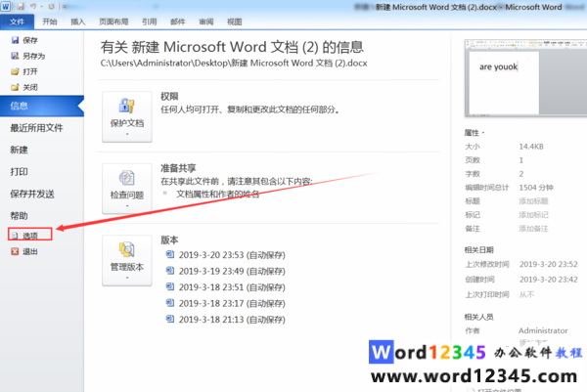Screen dimensions: 587x392
Task: Click file icon beside 2019-3-20 23:53 version
Action: (x=170, y=254)
